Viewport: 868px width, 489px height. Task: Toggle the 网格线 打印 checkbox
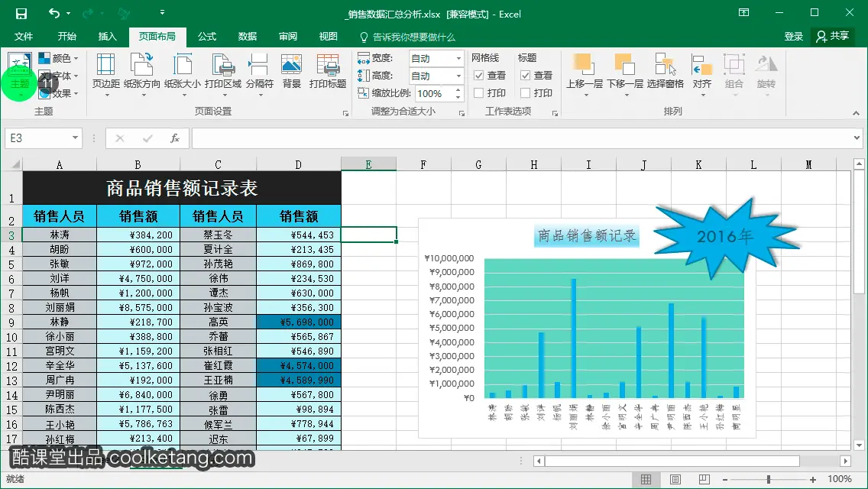click(x=479, y=93)
